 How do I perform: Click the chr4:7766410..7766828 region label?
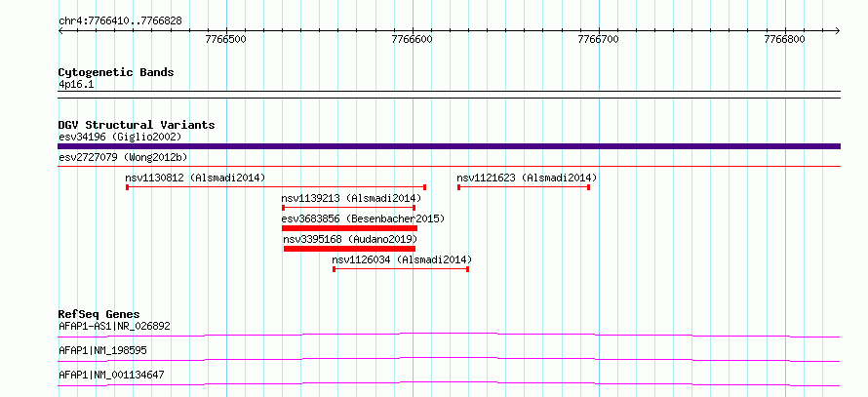tap(120, 21)
